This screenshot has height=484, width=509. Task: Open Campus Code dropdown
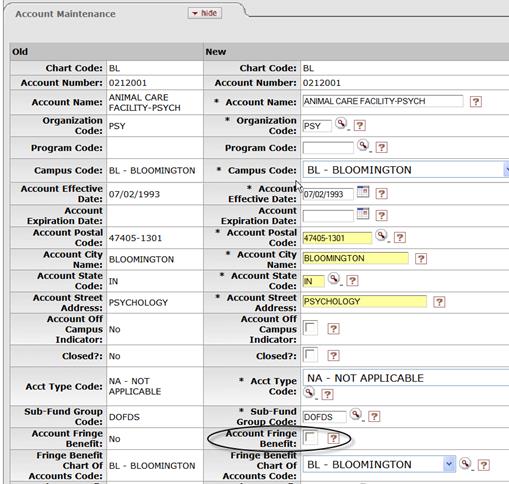pos(406,170)
